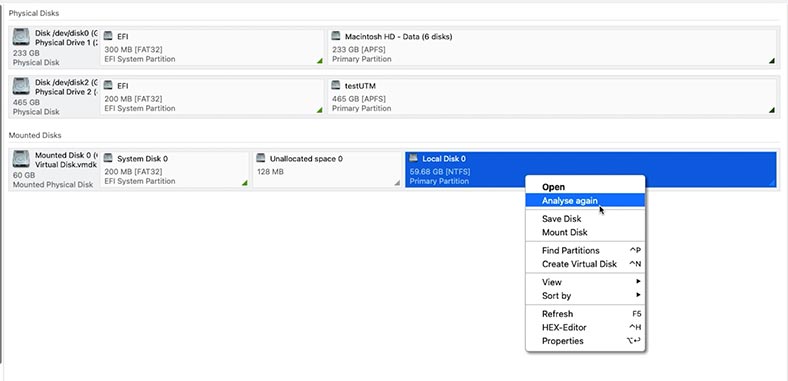788x381 pixels.
Task: Select the testUTM partition name
Action: 360,86
